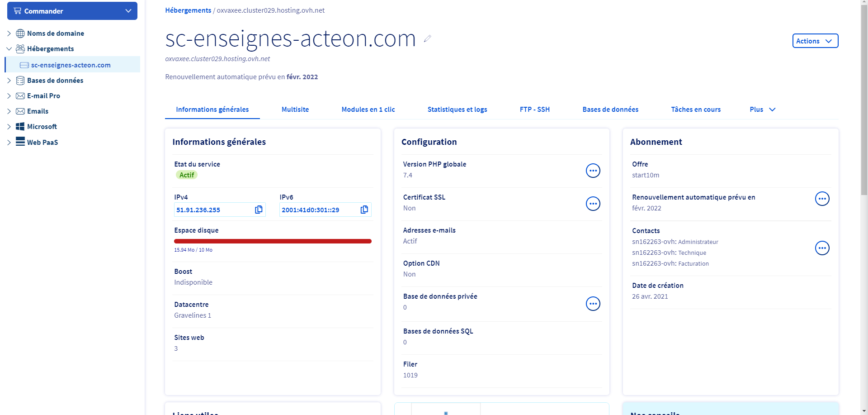Viewport: 868px width, 415px height.
Task: Expand the Noms de domaine tree section
Action: pos(9,33)
